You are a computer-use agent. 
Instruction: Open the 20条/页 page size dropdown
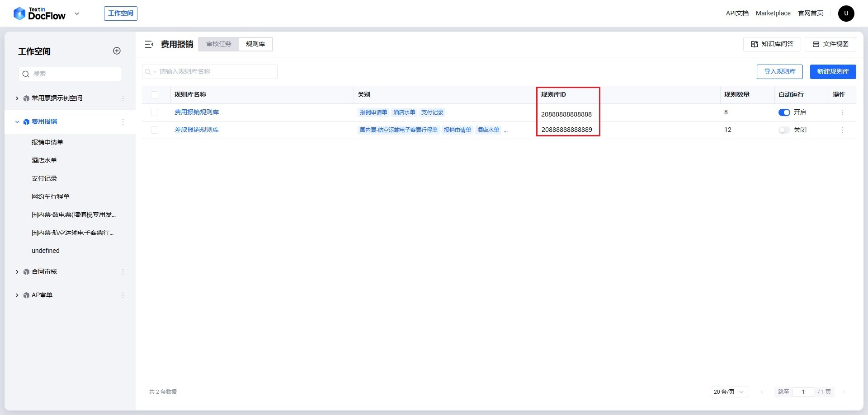point(729,392)
